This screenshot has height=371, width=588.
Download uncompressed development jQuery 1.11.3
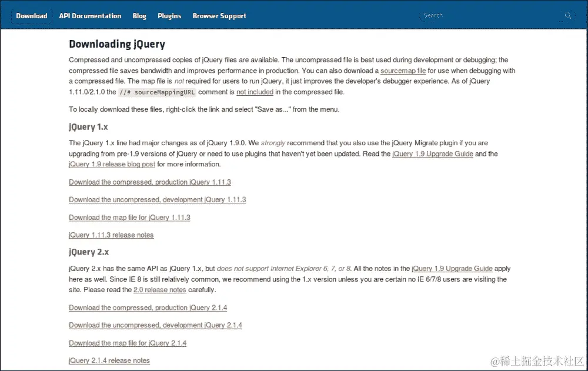point(158,199)
